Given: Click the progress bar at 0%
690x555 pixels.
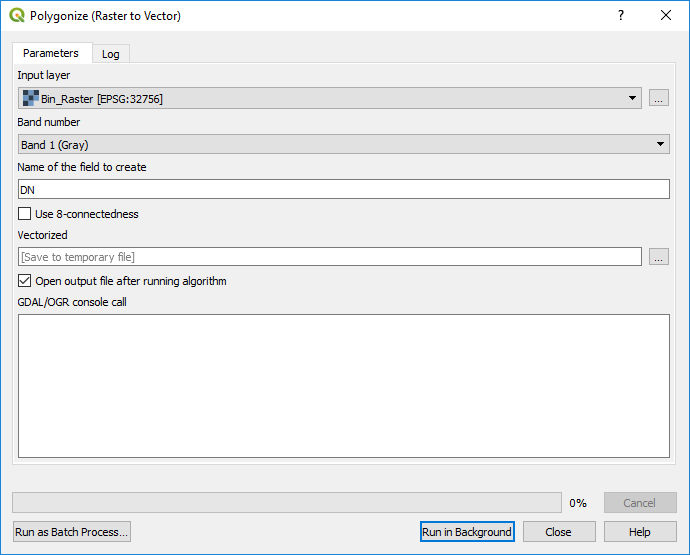Looking at the screenshot, I should click(287, 503).
